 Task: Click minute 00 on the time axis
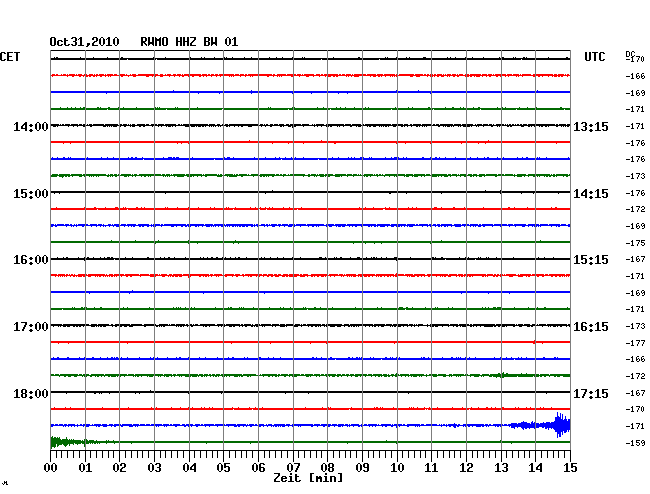click(51, 467)
